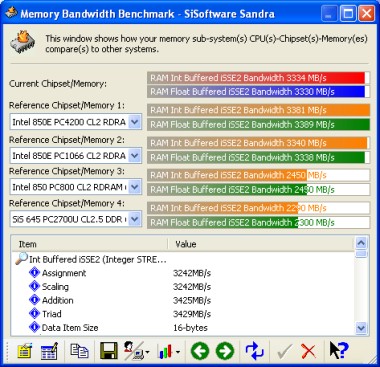The image size is (380, 367).
Task: Click the Value column header
Action: point(260,244)
